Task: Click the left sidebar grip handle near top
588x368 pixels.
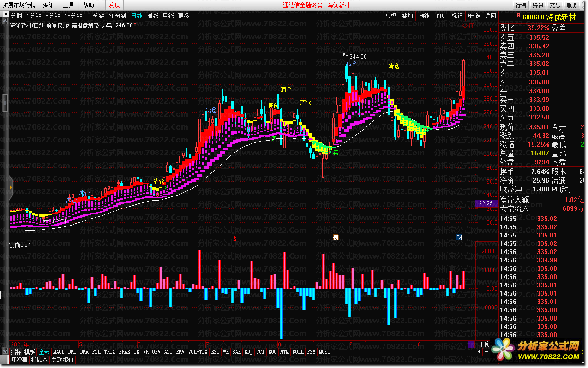Action: [x=6, y=102]
